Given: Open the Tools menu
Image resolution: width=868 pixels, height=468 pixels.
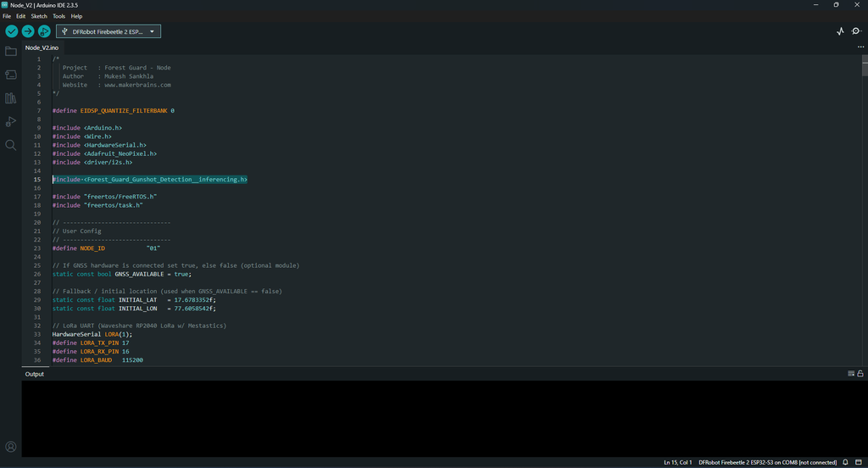Looking at the screenshot, I should (x=58, y=16).
